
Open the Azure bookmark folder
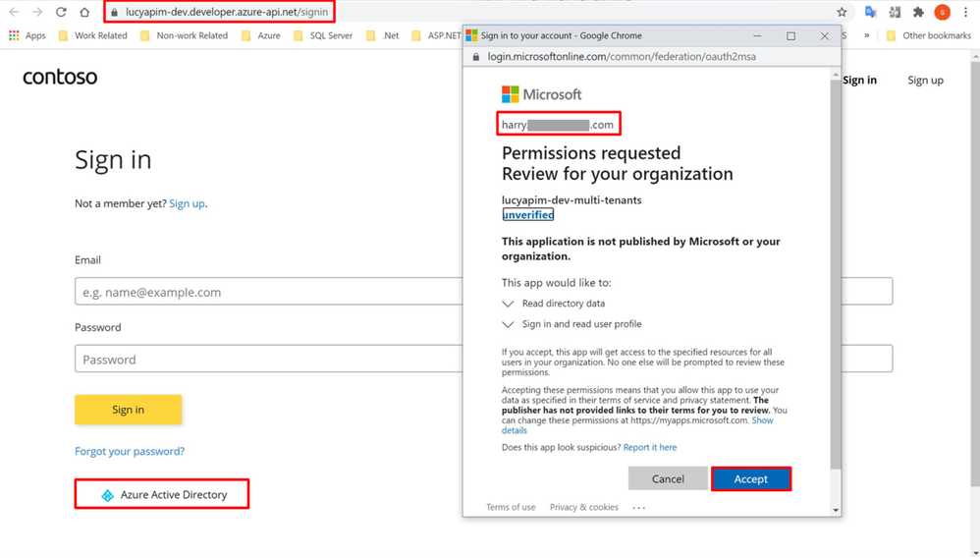click(261, 35)
